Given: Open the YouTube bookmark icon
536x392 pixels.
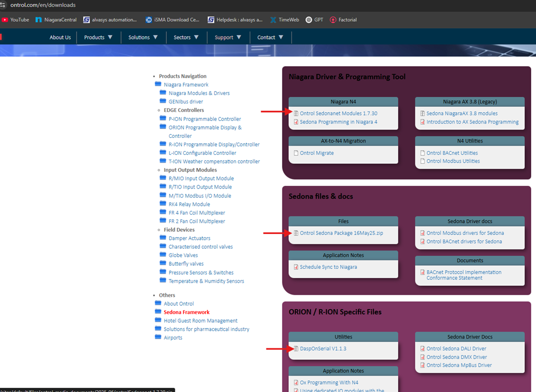Looking at the screenshot, I should (x=4, y=20).
